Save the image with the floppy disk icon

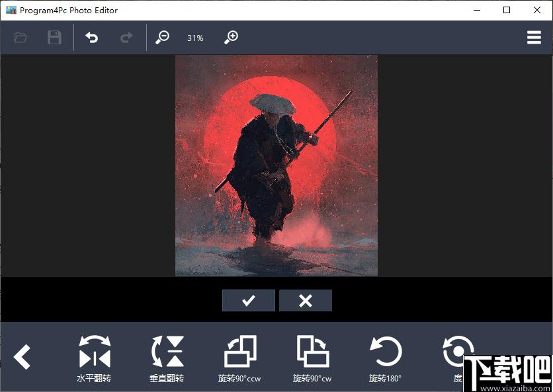tap(55, 38)
